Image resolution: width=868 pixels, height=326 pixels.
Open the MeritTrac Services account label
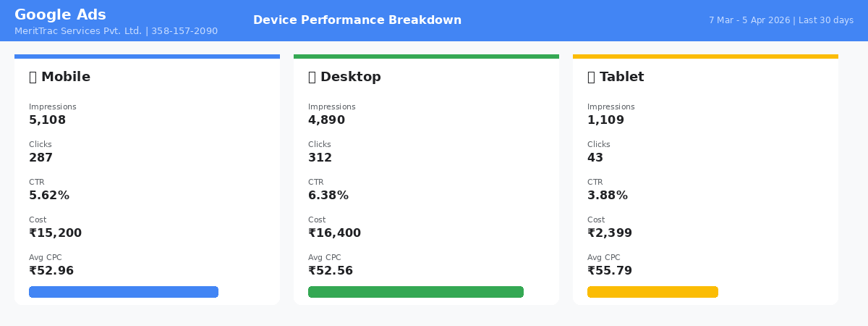coord(116,31)
